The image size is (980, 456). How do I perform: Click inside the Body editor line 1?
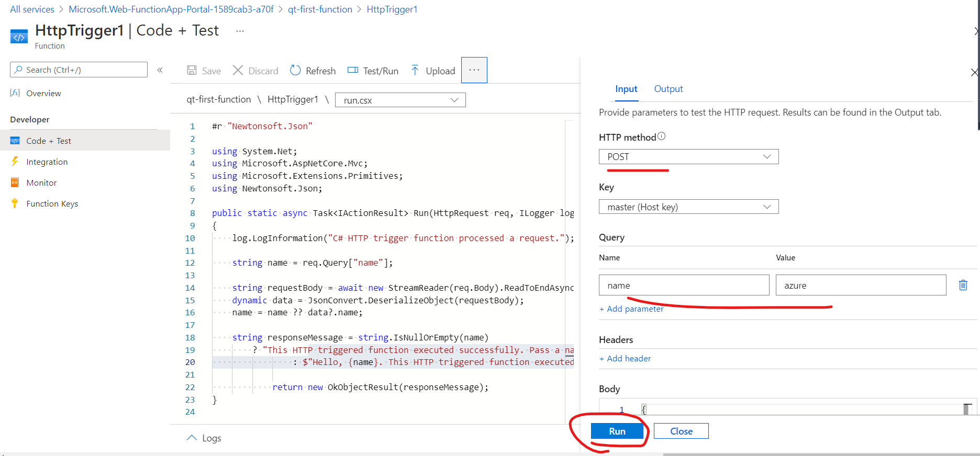point(801,409)
